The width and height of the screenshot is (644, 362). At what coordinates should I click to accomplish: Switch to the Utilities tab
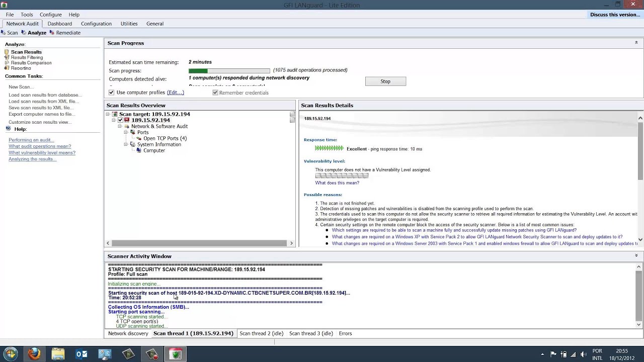(129, 24)
